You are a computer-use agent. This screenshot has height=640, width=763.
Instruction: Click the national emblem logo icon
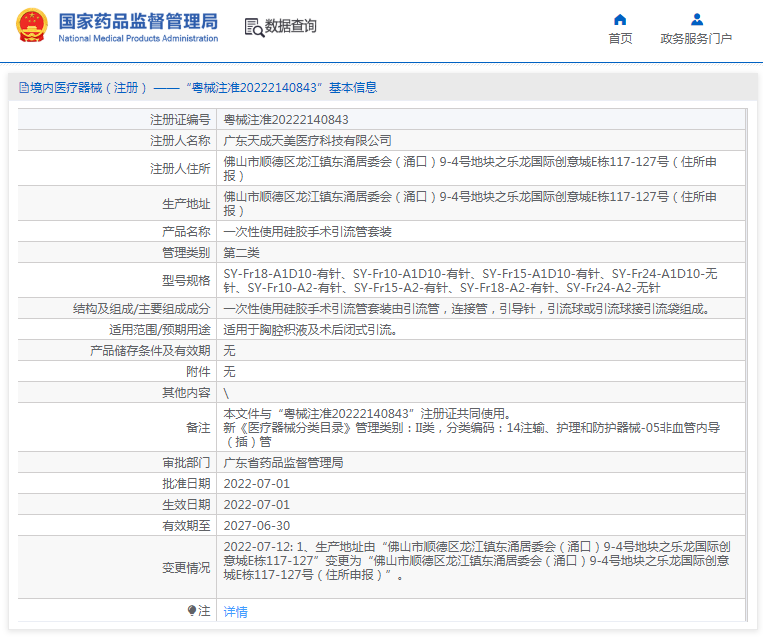[32, 26]
